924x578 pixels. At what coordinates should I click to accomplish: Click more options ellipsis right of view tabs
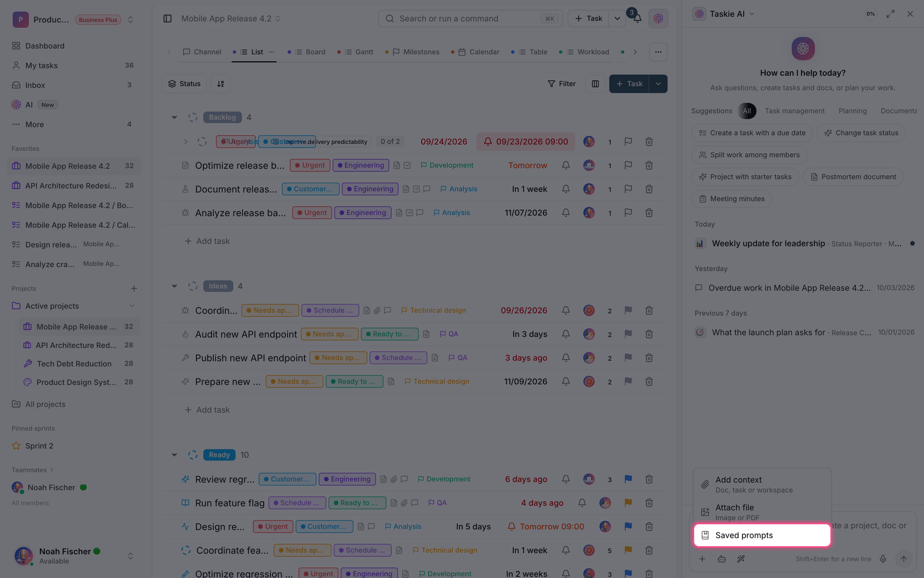coord(658,52)
